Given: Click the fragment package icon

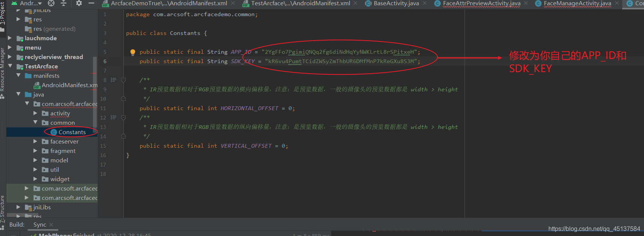Looking at the screenshot, I should (45, 151).
